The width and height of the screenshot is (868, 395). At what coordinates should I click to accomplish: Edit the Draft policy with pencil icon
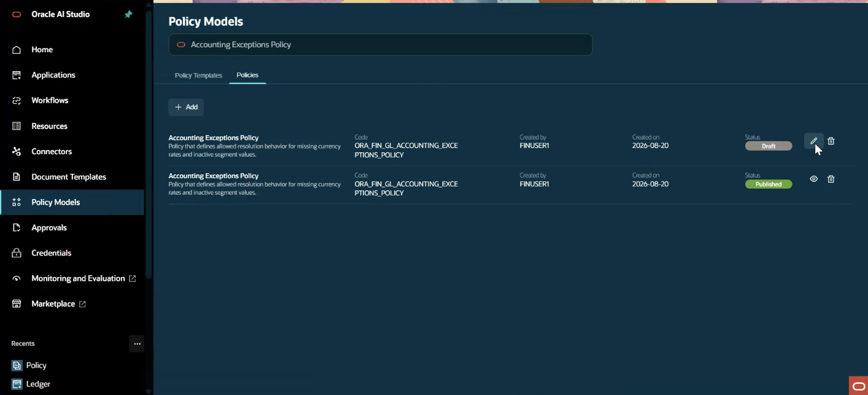813,141
